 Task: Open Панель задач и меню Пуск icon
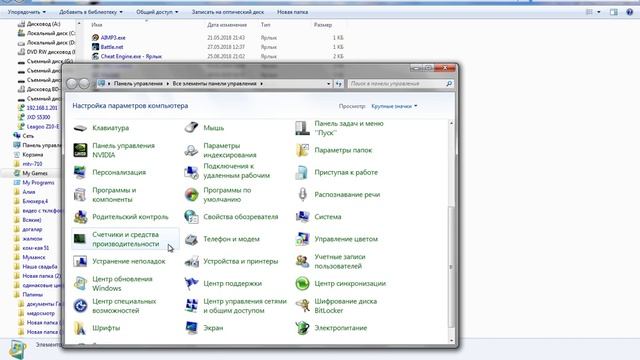tap(302, 128)
